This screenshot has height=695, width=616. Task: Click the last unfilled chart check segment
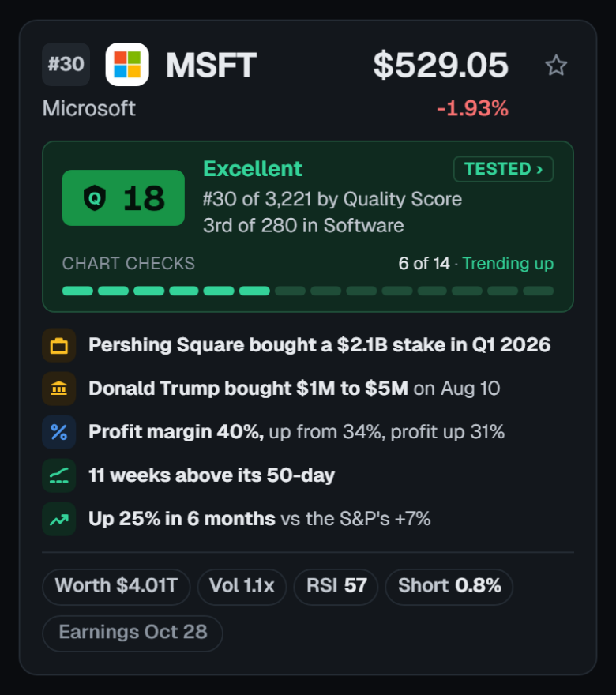538,291
